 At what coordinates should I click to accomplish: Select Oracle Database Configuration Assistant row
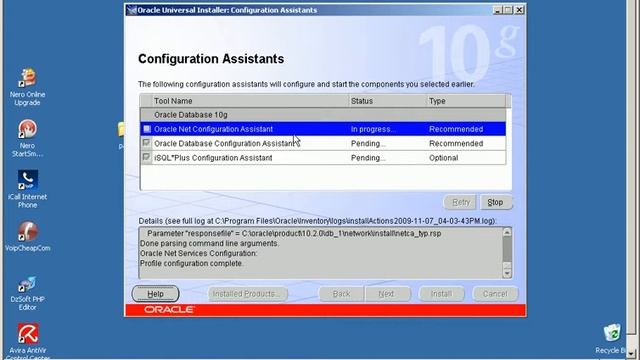(323, 143)
